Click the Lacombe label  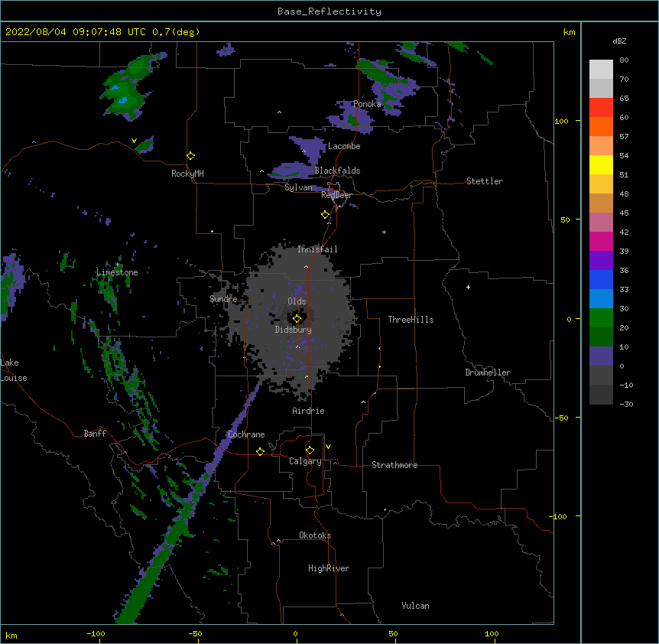coord(344,146)
